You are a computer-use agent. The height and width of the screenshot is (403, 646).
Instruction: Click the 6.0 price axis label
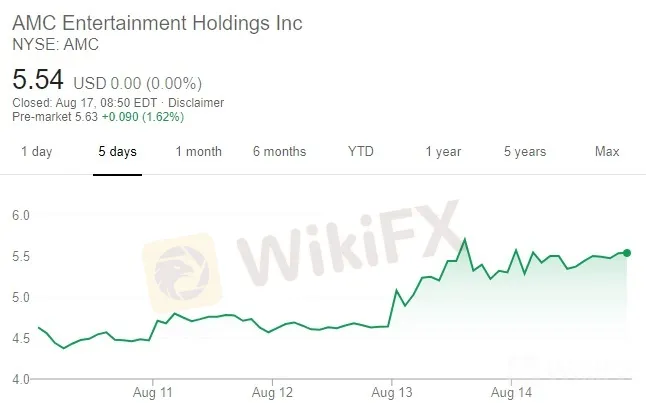pyautogui.click(x=22, y=215)
